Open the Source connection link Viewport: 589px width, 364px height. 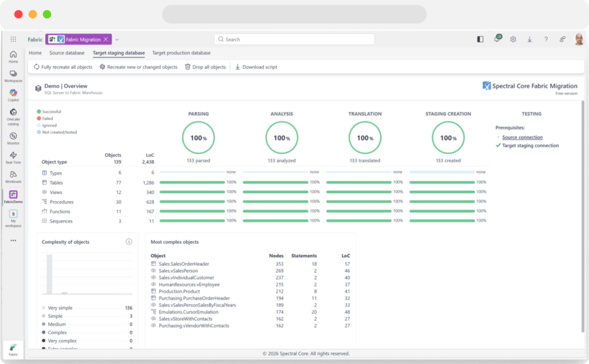coord(522,137)
